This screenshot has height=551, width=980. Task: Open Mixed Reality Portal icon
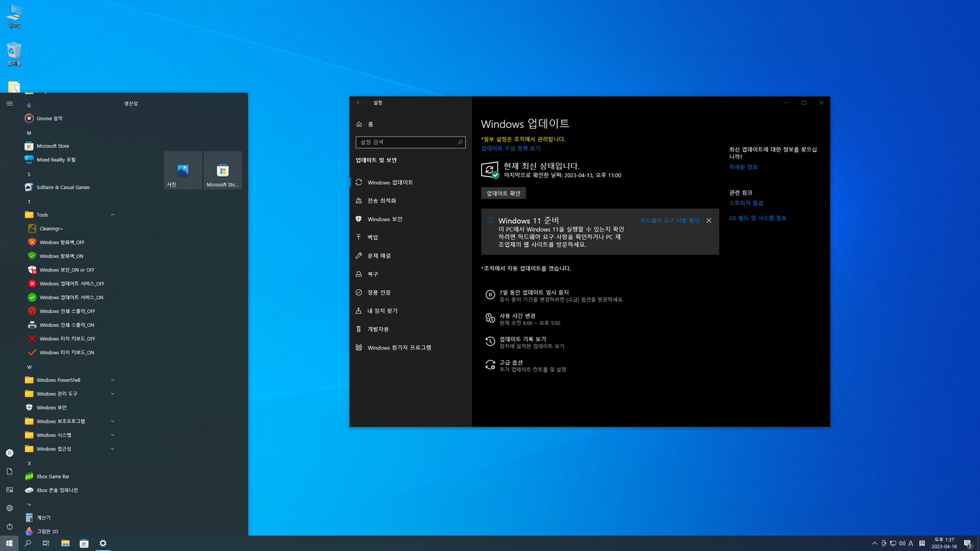click(29, 160)
